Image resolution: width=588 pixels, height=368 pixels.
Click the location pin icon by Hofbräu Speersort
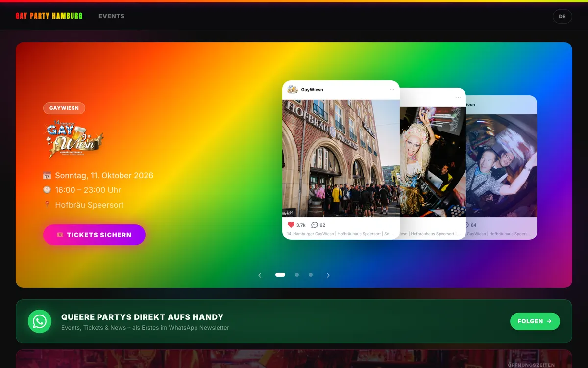coord(47,205)
